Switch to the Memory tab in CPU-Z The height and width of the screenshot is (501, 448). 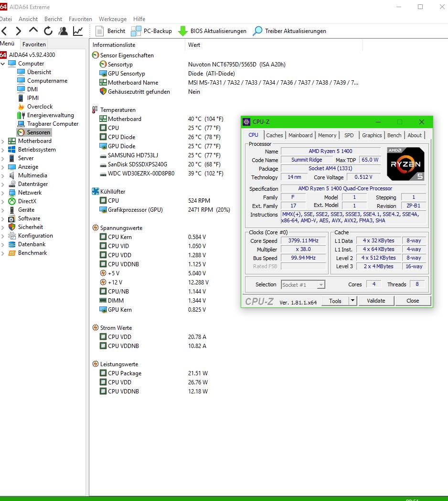pos(327,135)
